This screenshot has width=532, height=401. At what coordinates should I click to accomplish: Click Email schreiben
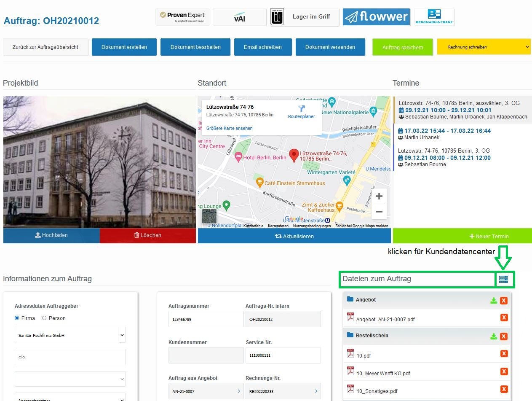(263, 47)
